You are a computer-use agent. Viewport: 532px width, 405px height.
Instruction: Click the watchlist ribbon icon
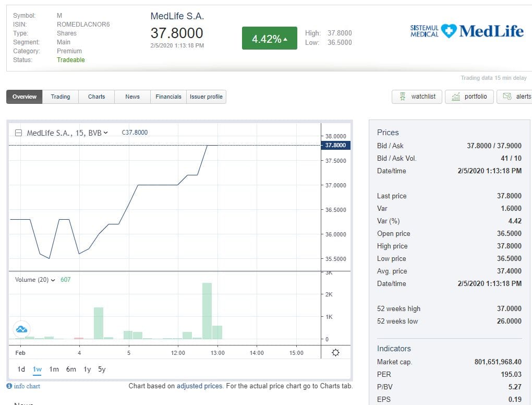[x=403, y=97]
